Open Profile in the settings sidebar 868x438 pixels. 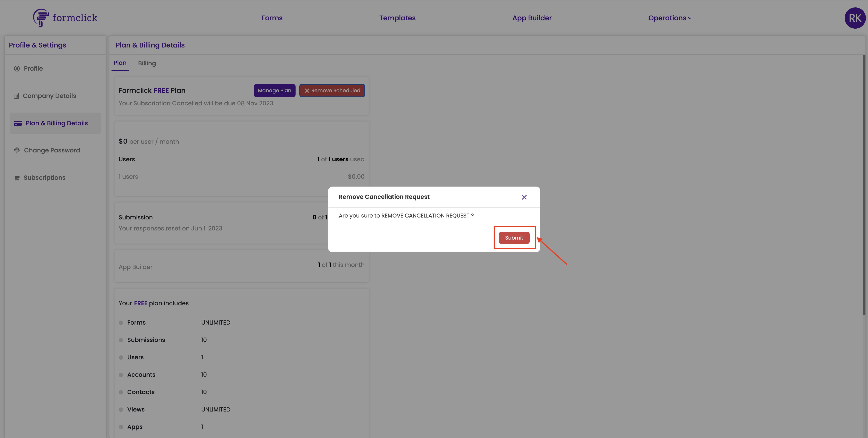point(55,68)
